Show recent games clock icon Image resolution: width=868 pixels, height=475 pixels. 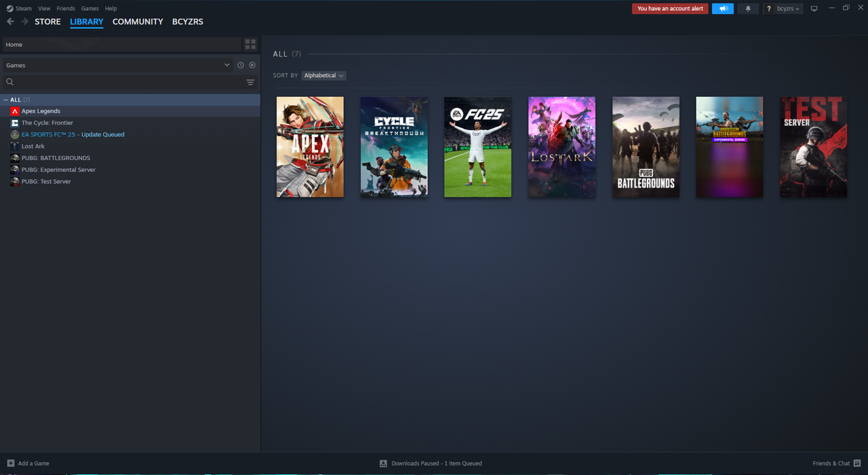[240, 65]
